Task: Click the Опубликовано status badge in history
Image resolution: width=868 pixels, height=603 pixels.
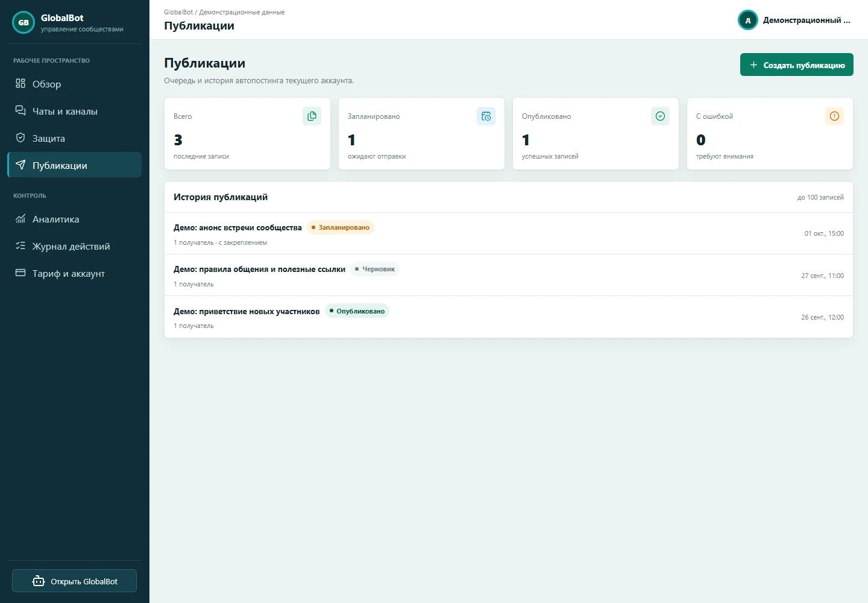Action: point(357,311)
